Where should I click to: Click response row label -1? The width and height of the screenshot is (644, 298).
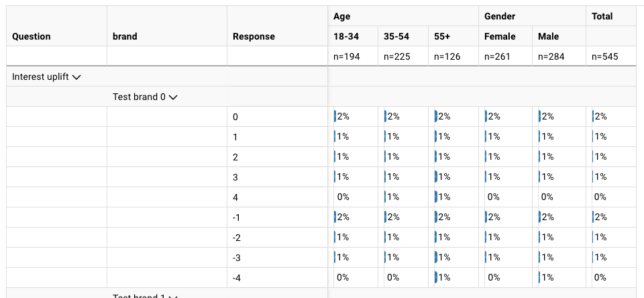pyautogui.click(x=237, y=217)
